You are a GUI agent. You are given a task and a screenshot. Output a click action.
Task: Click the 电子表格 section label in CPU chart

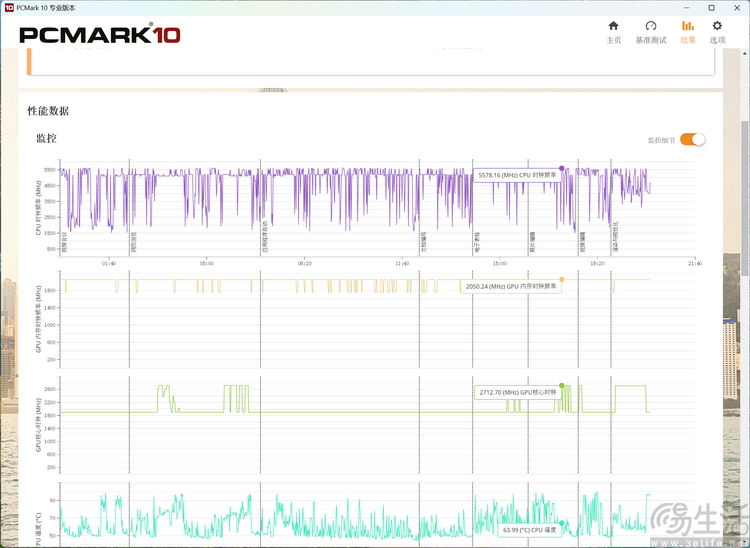pyautogui.click(x=477, y=242)
